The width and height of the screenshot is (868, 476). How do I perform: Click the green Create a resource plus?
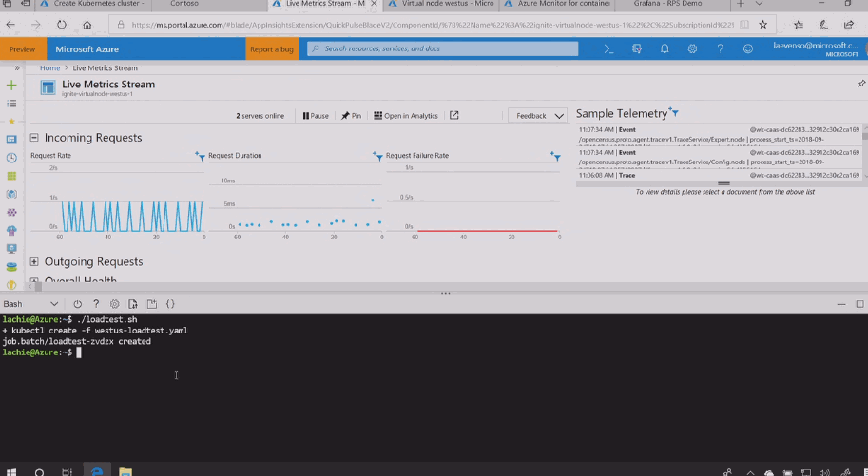(x=11, y=86)
